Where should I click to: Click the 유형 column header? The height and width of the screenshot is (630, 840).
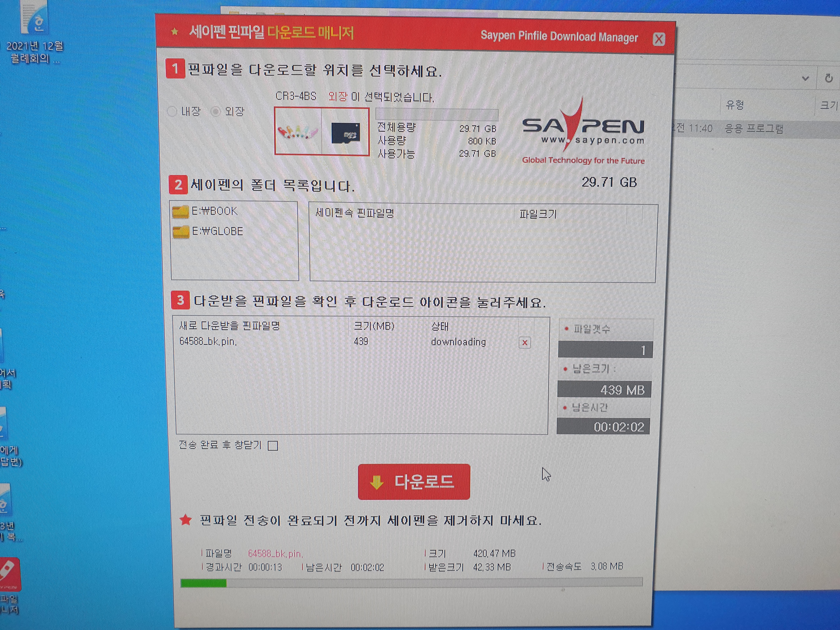point(734,105)
